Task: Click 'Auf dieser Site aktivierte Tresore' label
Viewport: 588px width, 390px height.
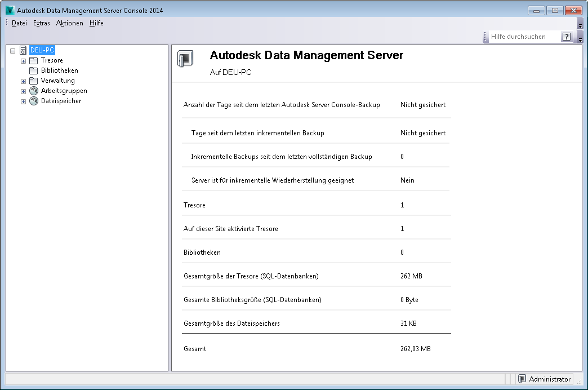Action: (x=230, y=229)
